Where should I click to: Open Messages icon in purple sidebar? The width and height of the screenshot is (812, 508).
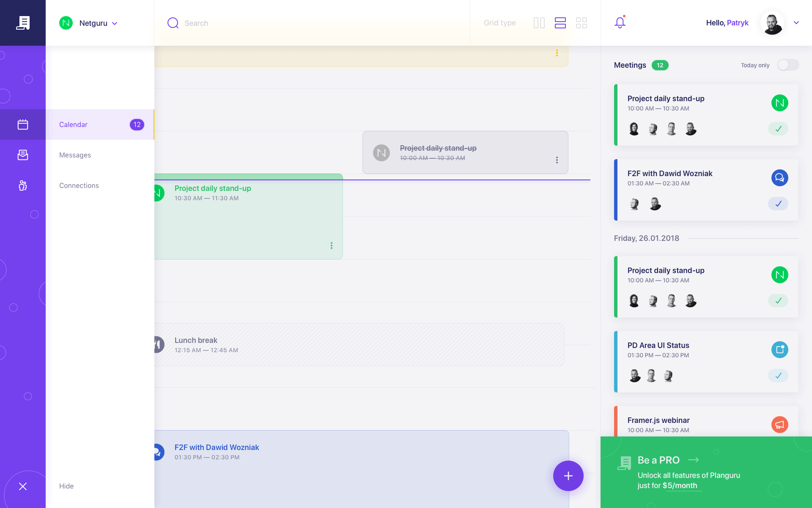coord(23,155)
